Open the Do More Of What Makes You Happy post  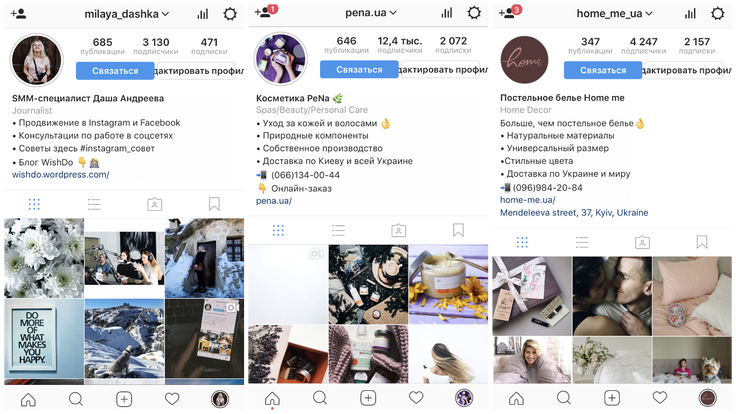[44, 339]
